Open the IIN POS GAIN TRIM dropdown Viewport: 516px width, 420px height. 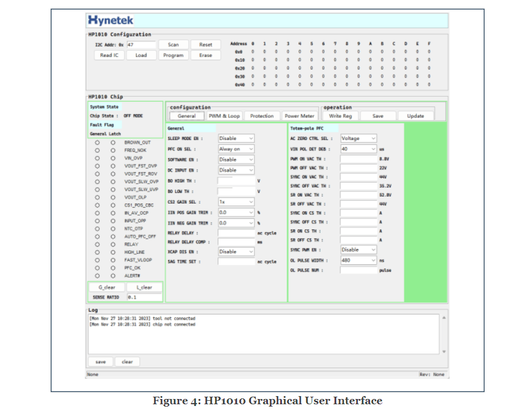click(236, 212)
